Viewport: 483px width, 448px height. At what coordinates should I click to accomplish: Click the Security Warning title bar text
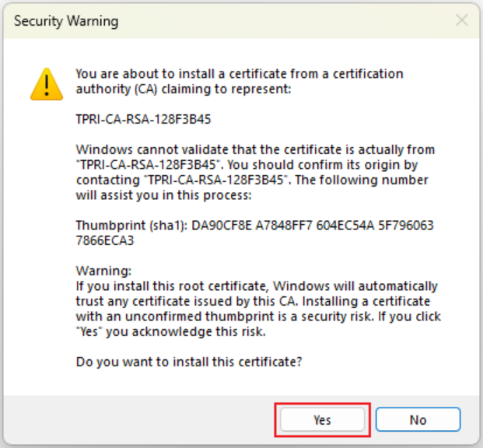66,21
